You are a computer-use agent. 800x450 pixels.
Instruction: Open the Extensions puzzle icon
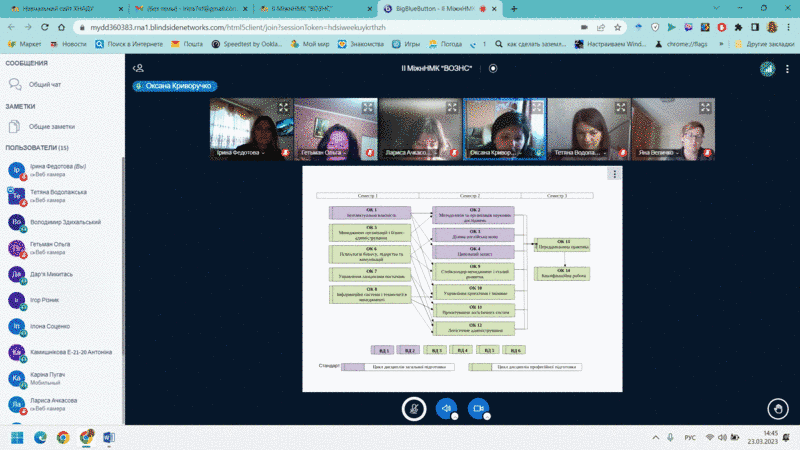pyautogui.click(x=738, y=27)
